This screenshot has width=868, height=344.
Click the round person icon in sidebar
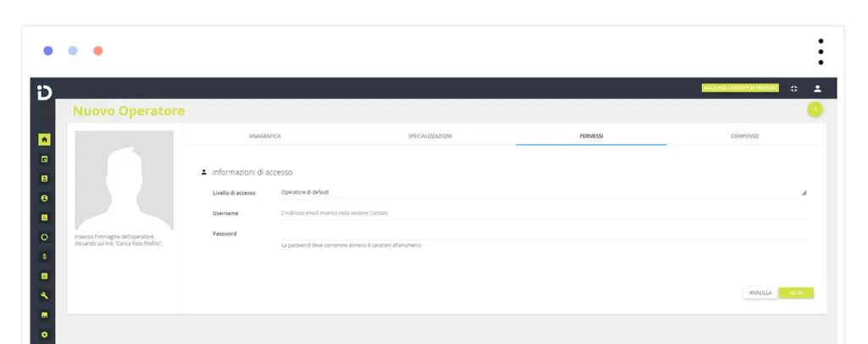44,198
